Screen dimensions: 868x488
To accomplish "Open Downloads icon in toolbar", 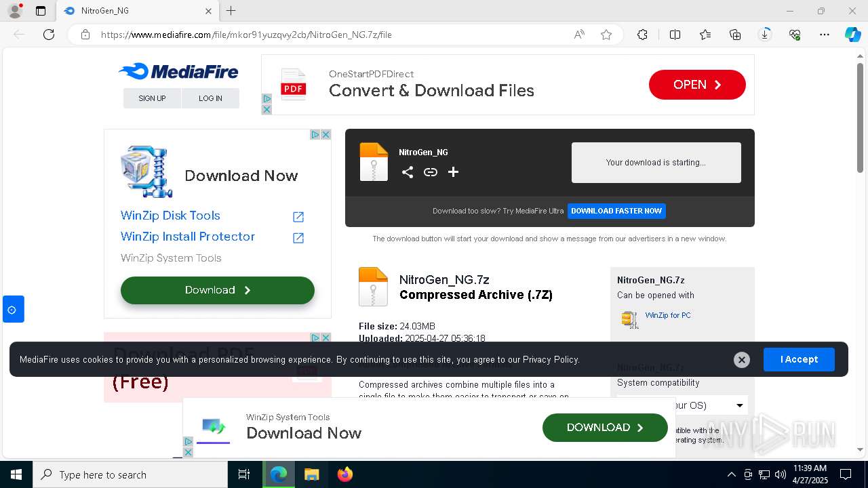I will tap(765, 34).
